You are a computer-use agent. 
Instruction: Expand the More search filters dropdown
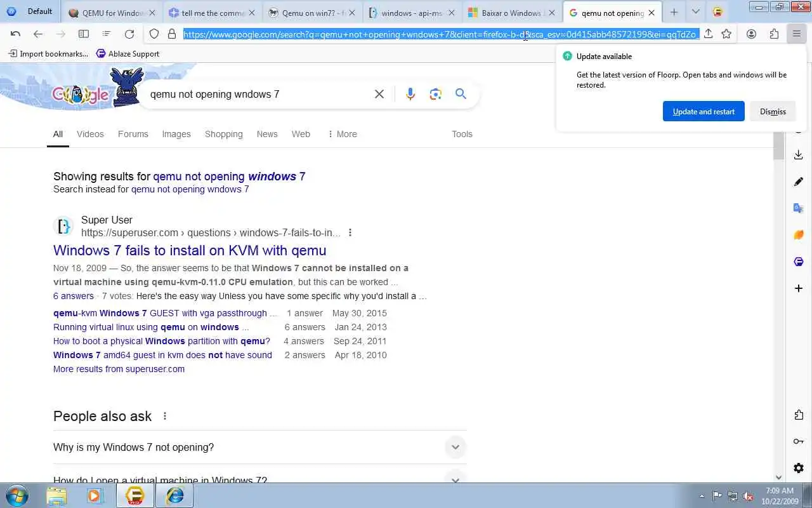(343, 134)
